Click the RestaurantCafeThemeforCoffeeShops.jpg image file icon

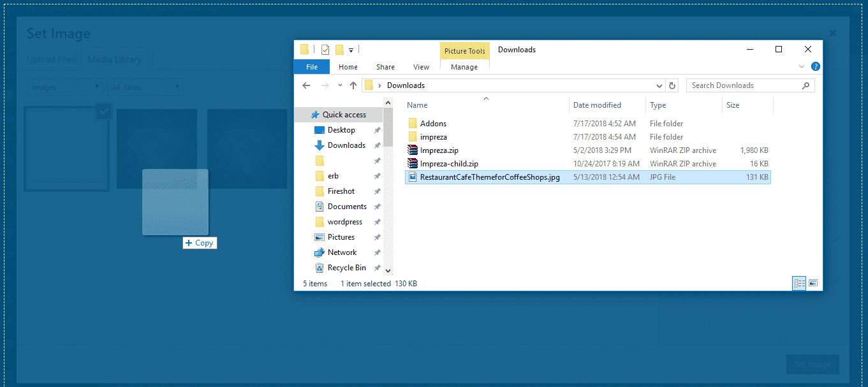coord(413,177)
